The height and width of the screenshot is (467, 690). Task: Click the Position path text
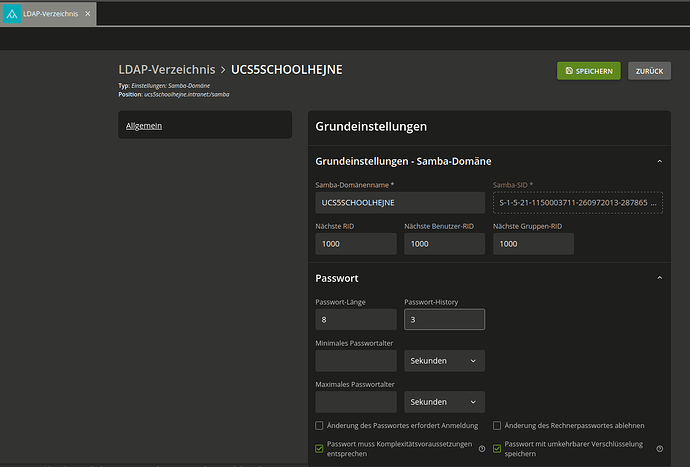(174, 94)
